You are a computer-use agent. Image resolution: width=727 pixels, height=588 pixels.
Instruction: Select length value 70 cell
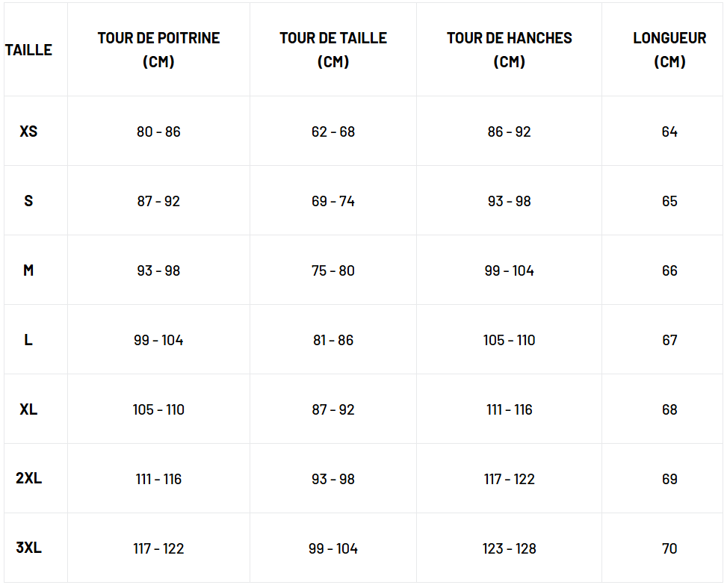pyautogui.click(x=669, y=548)
